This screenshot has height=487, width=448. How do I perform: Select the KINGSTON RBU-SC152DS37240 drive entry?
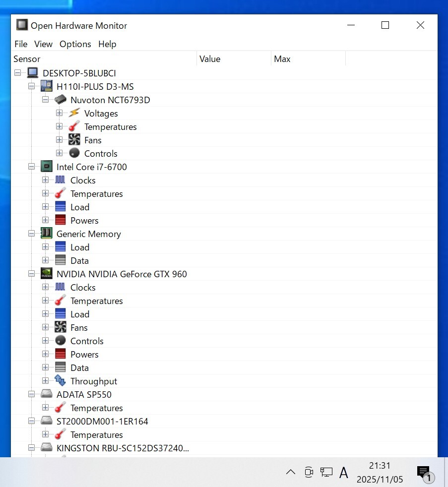123,448
